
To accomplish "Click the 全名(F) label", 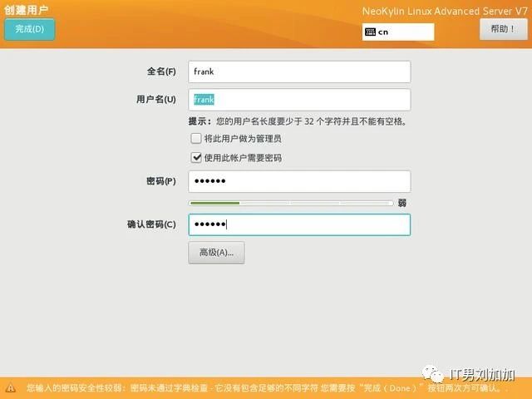I will (161, 71).
